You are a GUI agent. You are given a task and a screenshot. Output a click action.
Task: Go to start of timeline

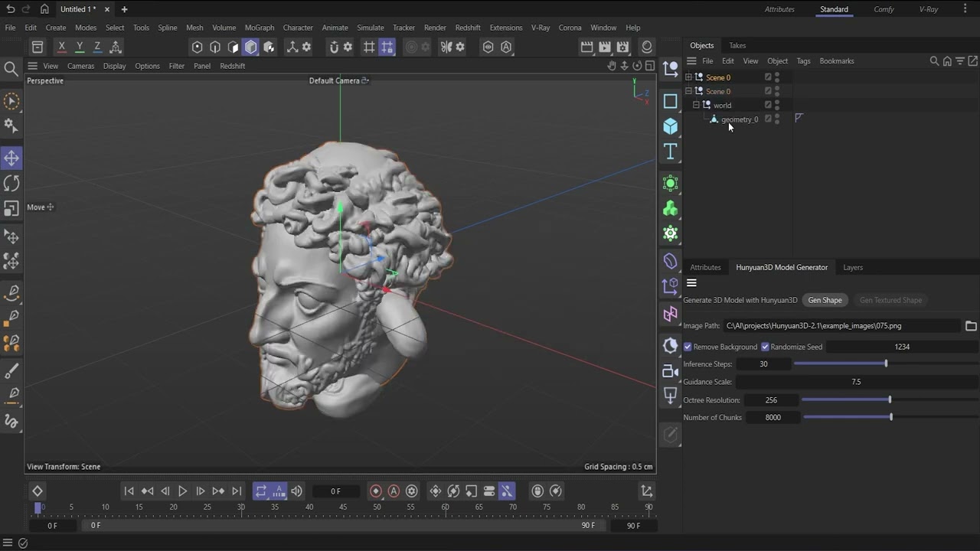(129, 491)
